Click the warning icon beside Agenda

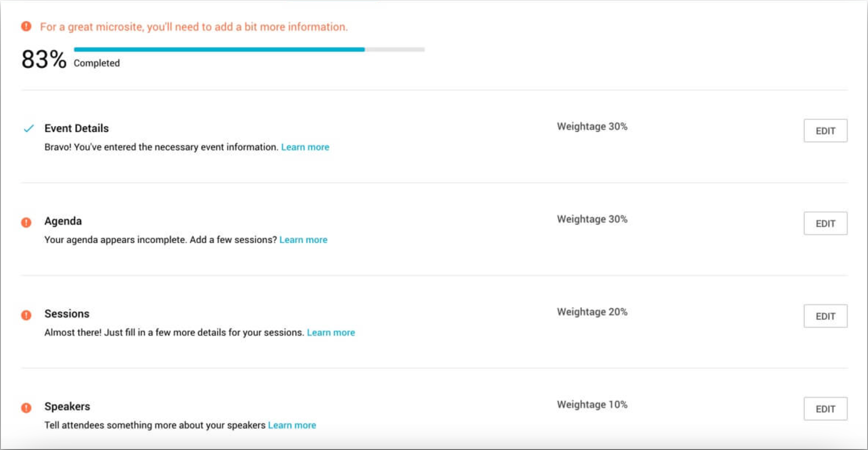[26, 222]
